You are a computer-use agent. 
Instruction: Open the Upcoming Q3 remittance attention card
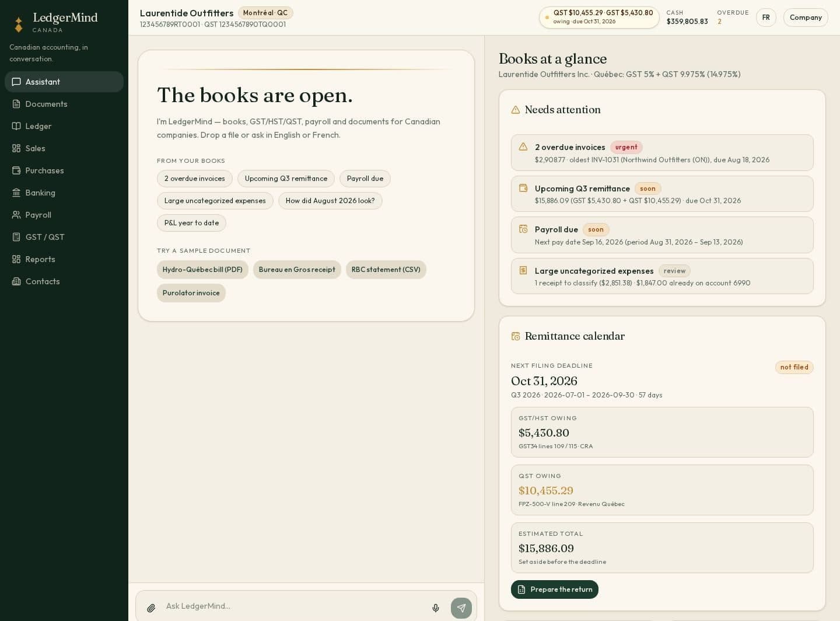662,194
